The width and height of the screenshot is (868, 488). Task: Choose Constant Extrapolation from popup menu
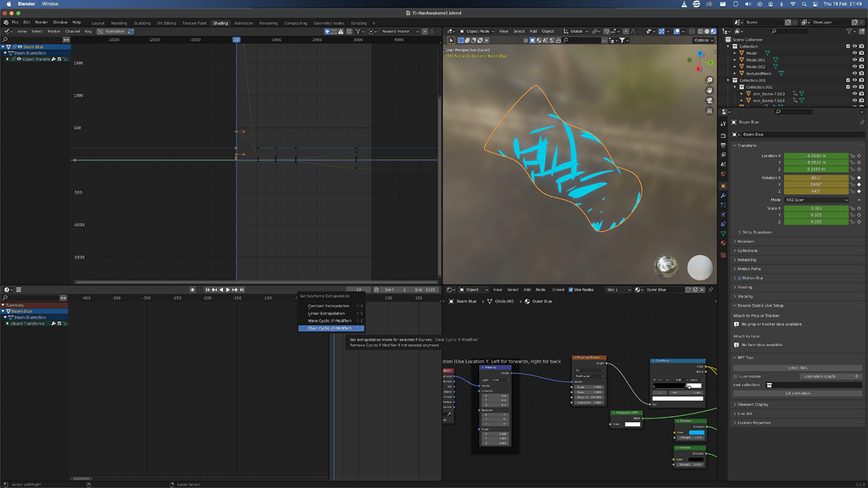point(331,306)
